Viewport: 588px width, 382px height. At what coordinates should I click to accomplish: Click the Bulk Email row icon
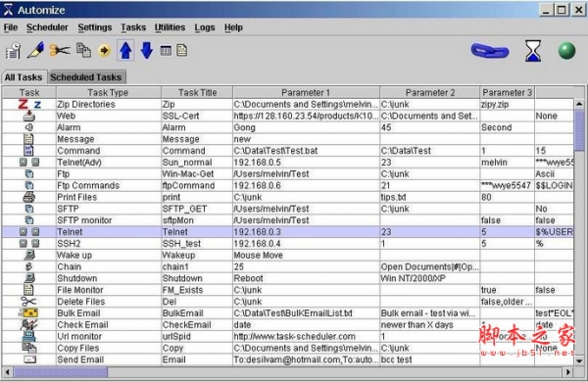coord(28,313)
